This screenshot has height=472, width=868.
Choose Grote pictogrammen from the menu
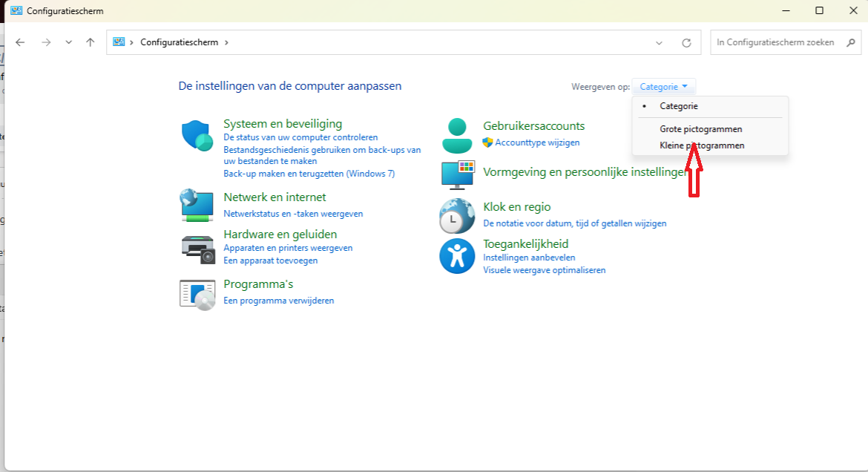[x=700, y=129]
